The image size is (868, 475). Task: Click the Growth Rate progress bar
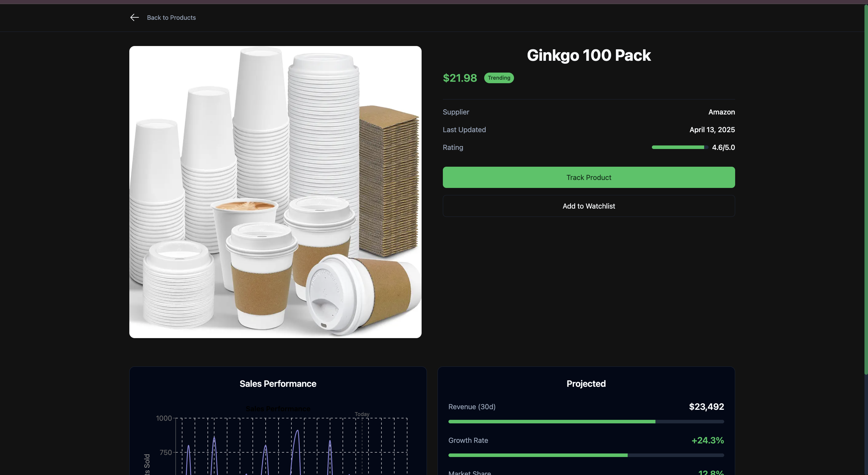(x=586, y=455)
